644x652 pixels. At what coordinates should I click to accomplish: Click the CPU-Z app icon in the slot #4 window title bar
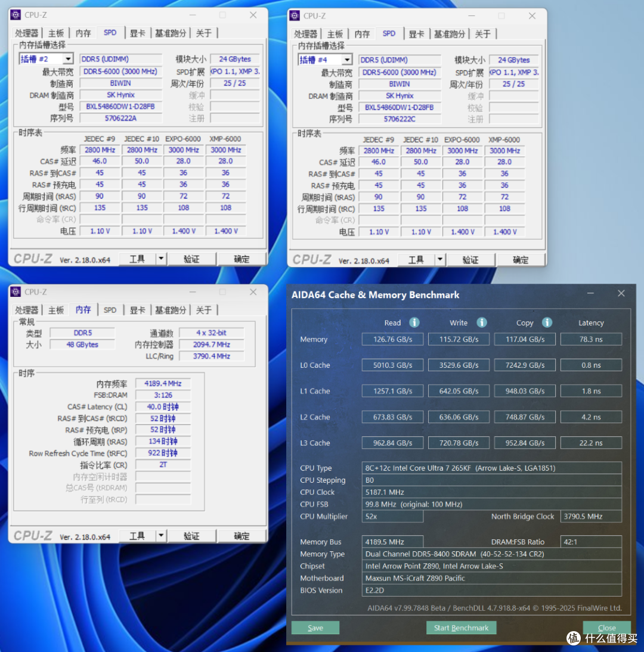[295, 16]
